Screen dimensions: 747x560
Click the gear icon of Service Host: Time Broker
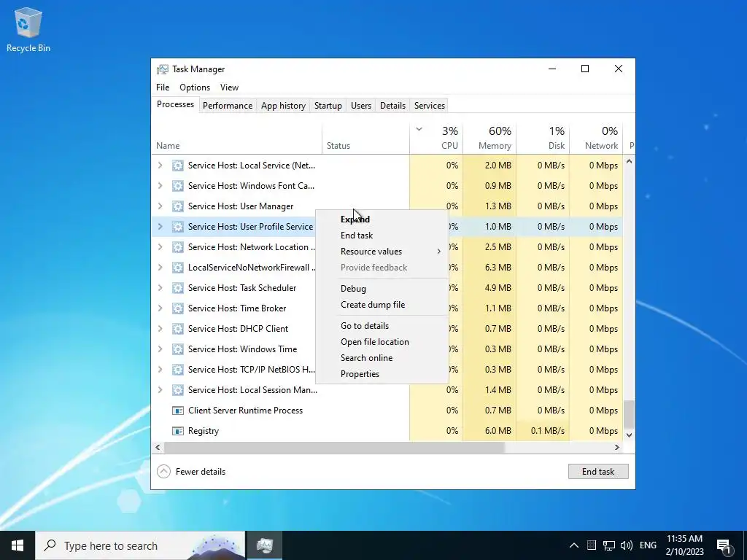178,308
